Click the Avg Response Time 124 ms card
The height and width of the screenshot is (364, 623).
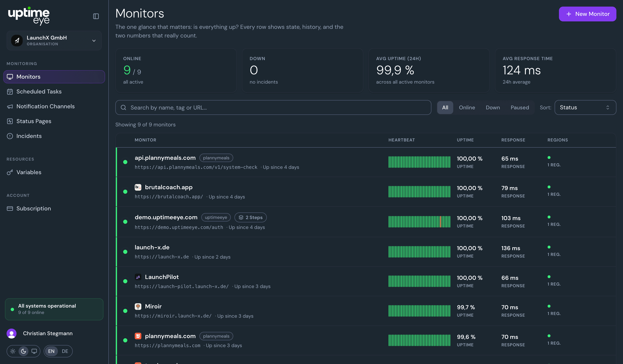555,70
